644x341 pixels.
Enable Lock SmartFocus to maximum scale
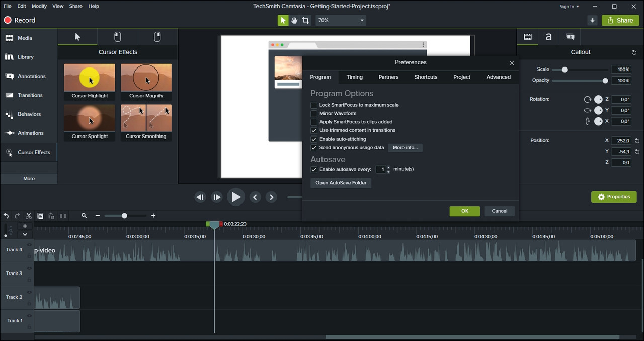[x=314, y=105]
